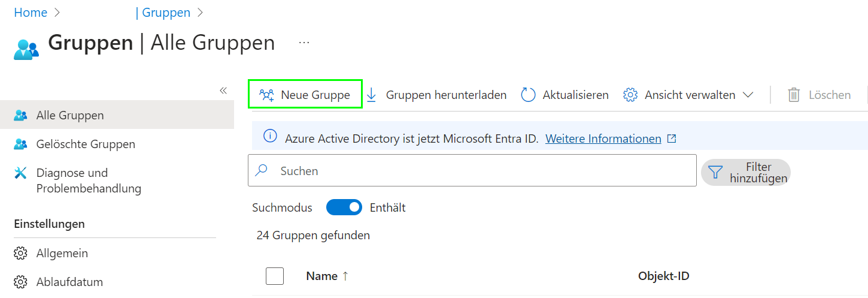This screenshot has height=298, width=868.
Task: Click the Einstellungen section heading
Action: click(x=49, y=224)
